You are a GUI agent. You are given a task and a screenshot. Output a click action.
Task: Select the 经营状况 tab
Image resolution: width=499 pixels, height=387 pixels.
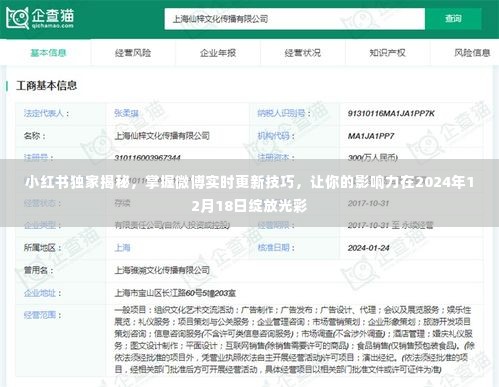pos(303,53)
